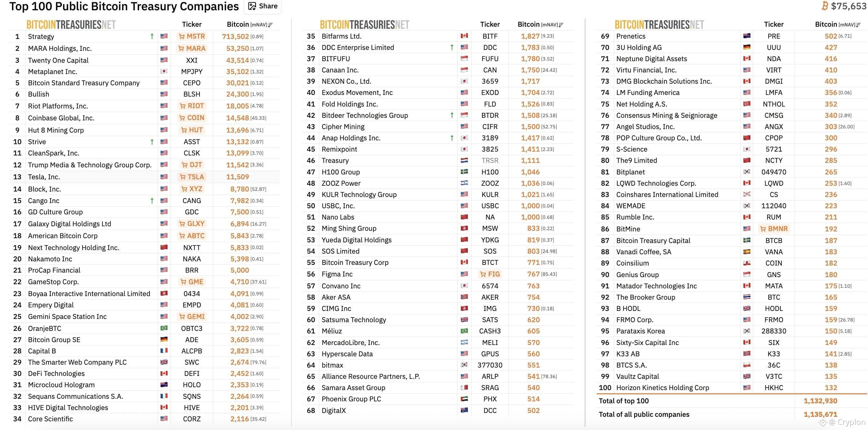This screenshot has height=430, width=868.
Task: Click the Ticker column header above BITF
Action: point(490,24)
